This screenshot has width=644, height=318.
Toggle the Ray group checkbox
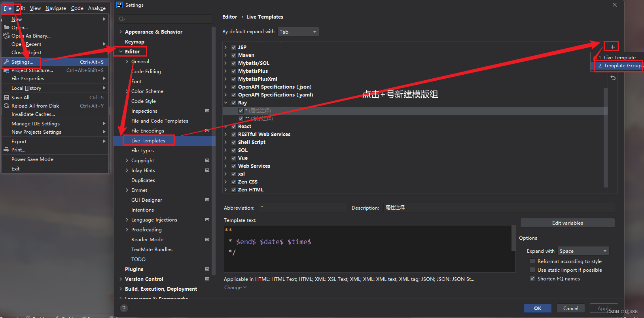point(234,102)
